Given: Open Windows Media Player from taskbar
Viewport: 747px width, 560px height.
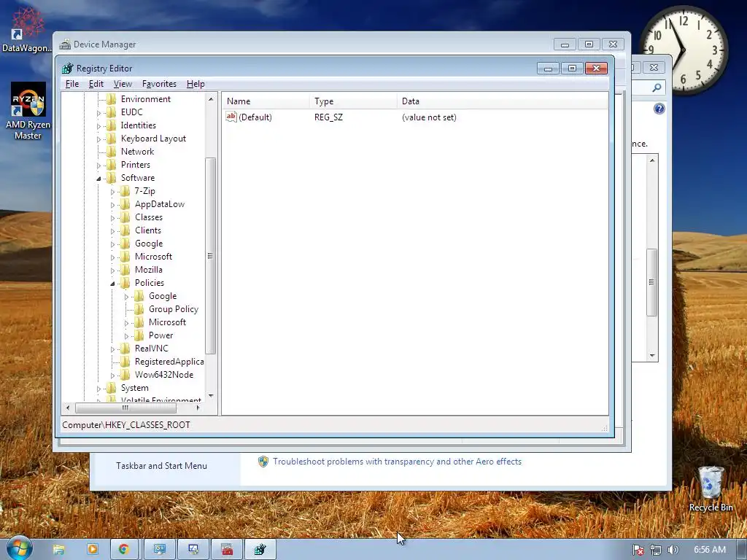Looking at the screenshot, I should (x=92, y=550).
